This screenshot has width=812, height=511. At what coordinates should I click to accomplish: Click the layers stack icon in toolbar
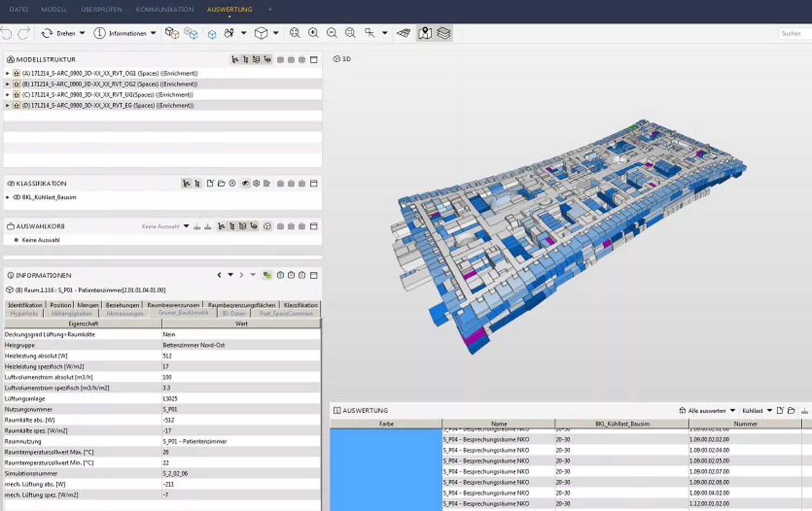(444, 33)
